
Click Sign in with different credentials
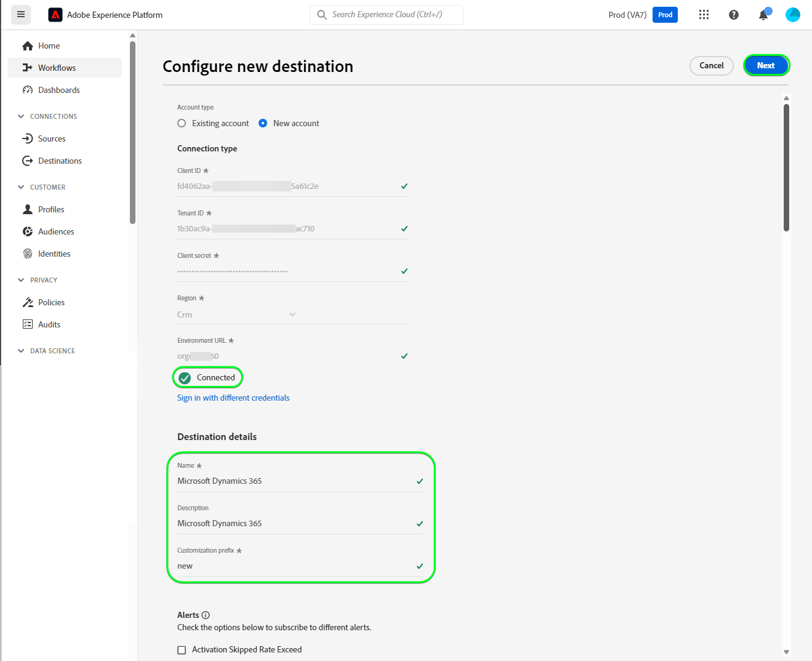pyautogui.click(x=233, y=398)
